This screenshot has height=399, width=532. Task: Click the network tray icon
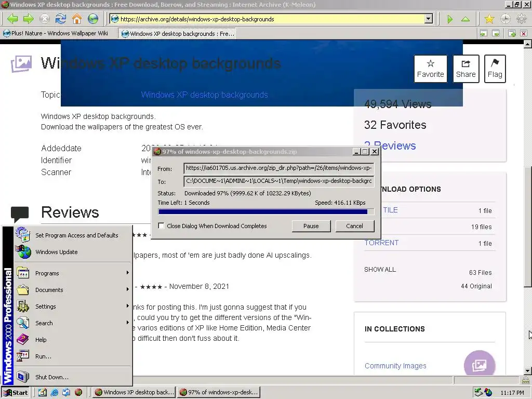click(x=478, y=392)
